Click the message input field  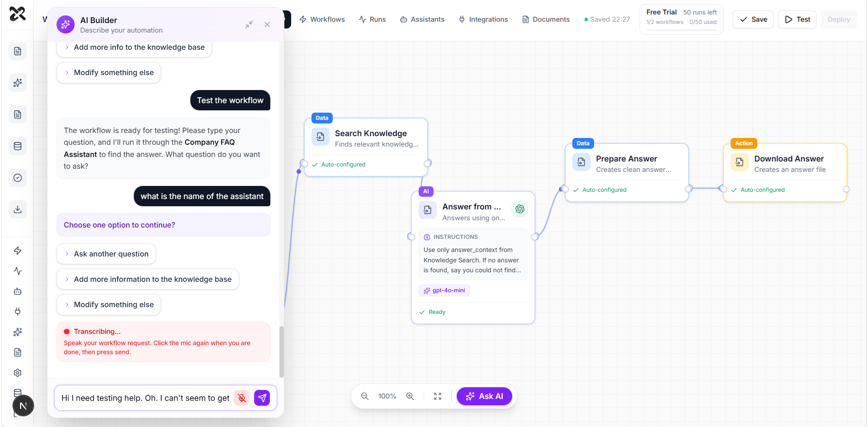(x=146, y=398)
